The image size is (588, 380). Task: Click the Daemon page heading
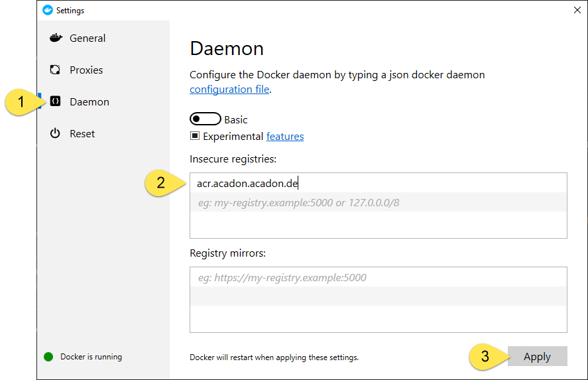[227, 48]
